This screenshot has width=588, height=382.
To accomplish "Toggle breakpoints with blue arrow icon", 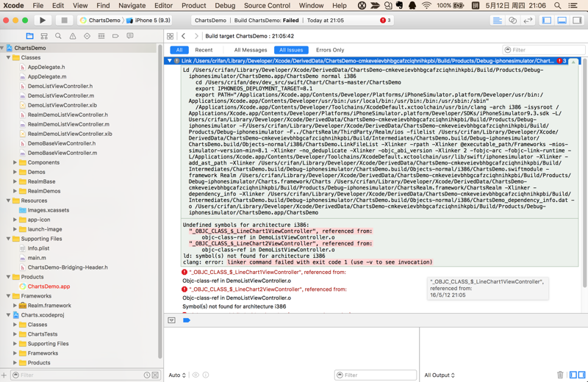I will point(187,320).
